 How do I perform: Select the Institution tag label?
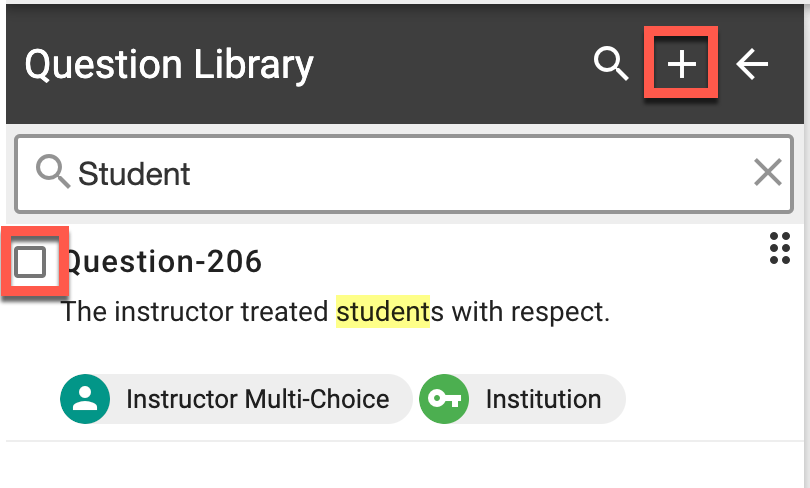tap(543, 399)
